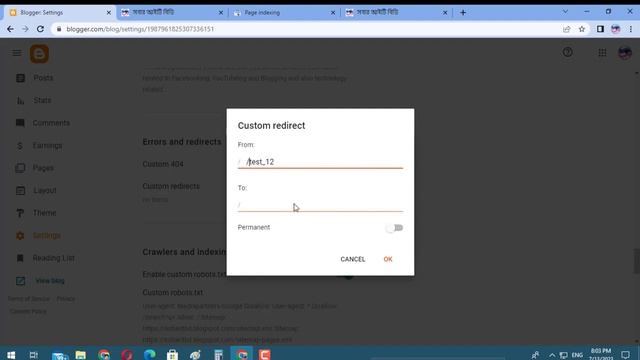This screenshot has width=640, height=360.
Task: Open the notification center icon
Action: pyautogui.click(x=625, y=355)
